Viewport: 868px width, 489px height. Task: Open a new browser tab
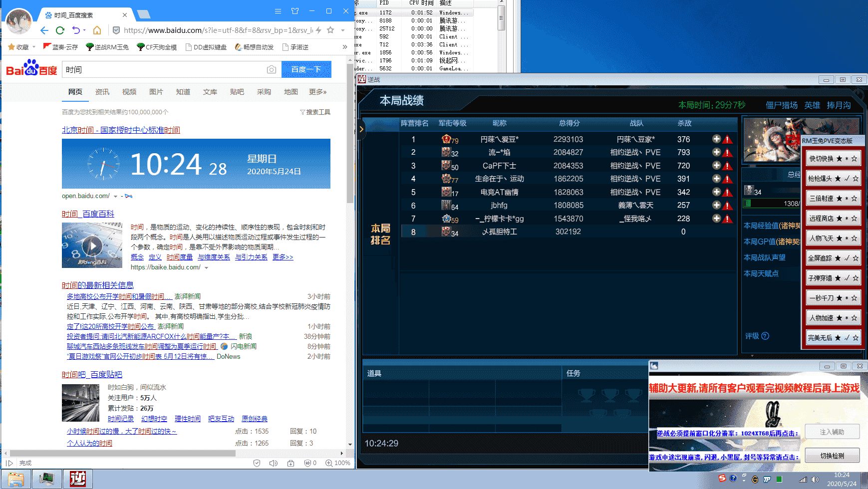[x=144, y=14]
